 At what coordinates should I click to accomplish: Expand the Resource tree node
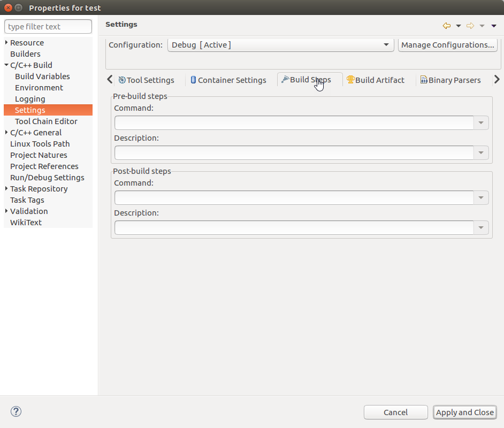click(6, 42)
